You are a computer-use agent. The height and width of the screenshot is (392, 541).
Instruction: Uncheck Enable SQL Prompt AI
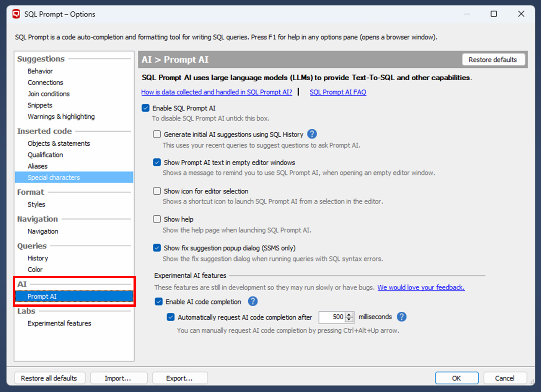coord(146,108)
